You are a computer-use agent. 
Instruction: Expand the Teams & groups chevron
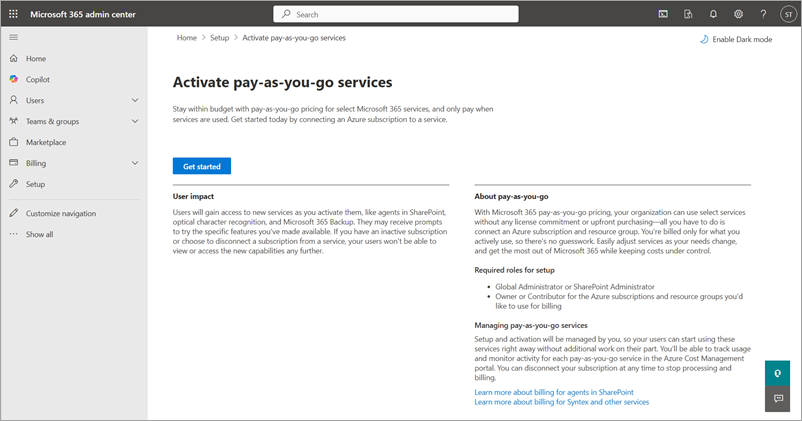click(135, 121)
